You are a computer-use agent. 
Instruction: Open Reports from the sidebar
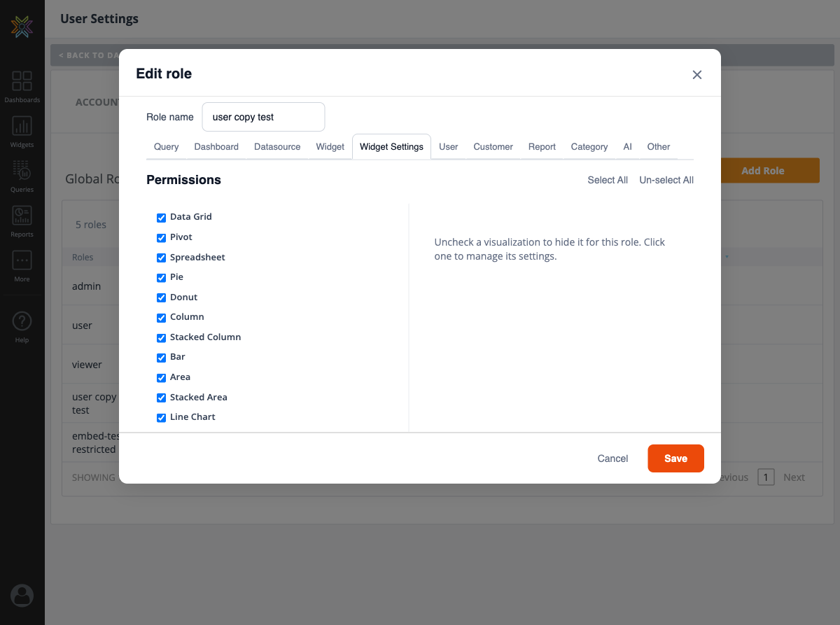click(22, 220)
